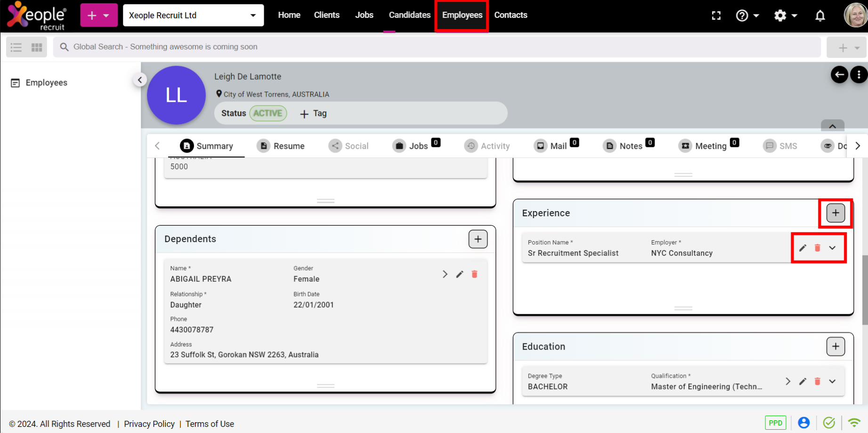Viewport: 868px width, 433px height.
Task: Switch to the Meeting tab
Action: tap(709, 146)
